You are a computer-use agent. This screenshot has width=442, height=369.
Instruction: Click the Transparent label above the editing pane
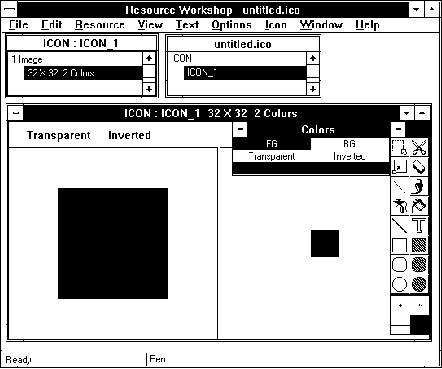pos(59,135)
